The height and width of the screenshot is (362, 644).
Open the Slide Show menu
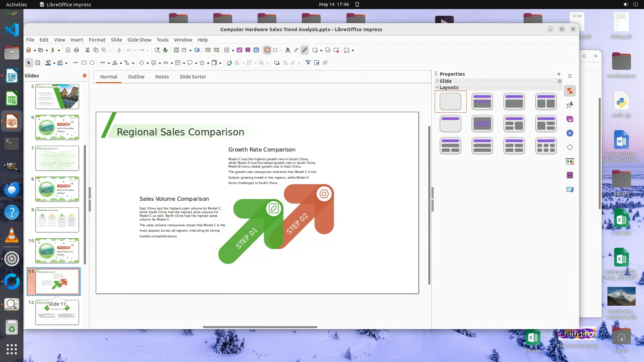point(139,40)
